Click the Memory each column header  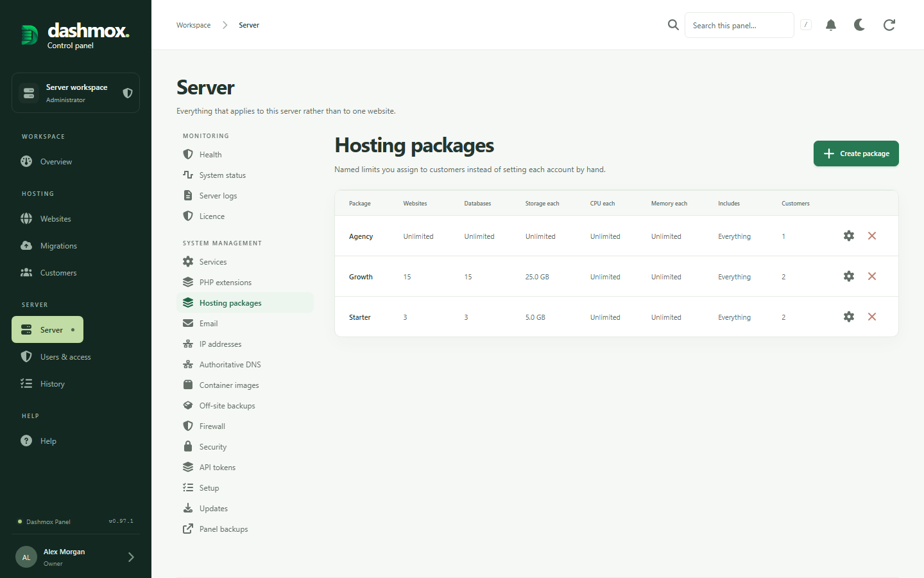pos(669,204)
